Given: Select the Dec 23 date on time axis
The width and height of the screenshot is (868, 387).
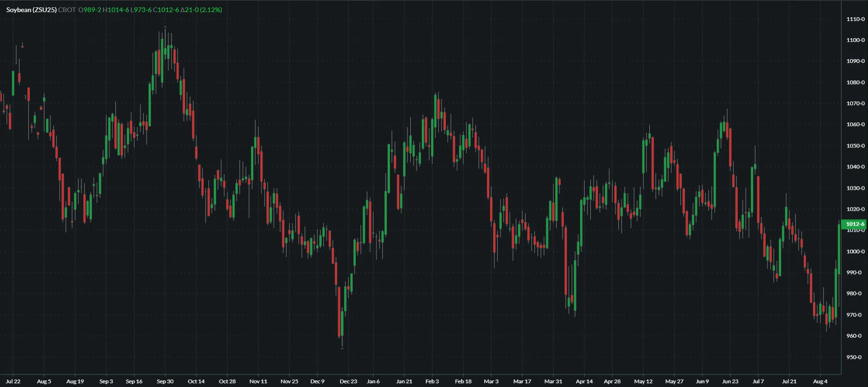Looking at the screenshot, I should (348, 381).
